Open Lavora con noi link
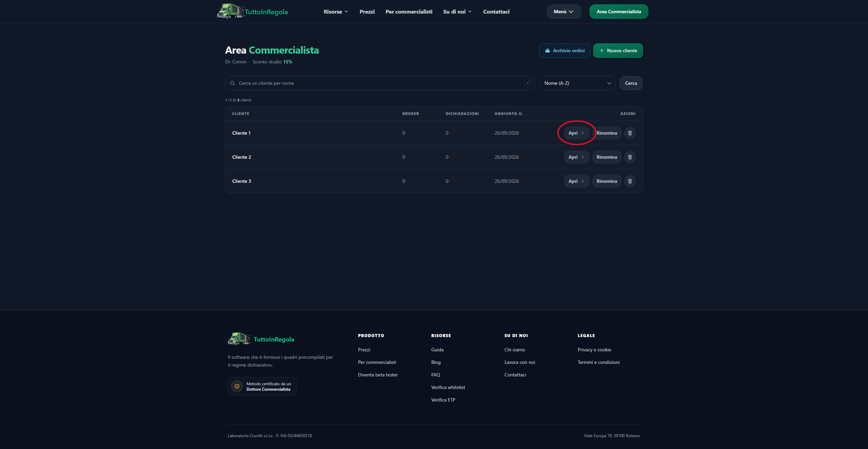This screenshot has width=868, height=449. click(519, 362)
